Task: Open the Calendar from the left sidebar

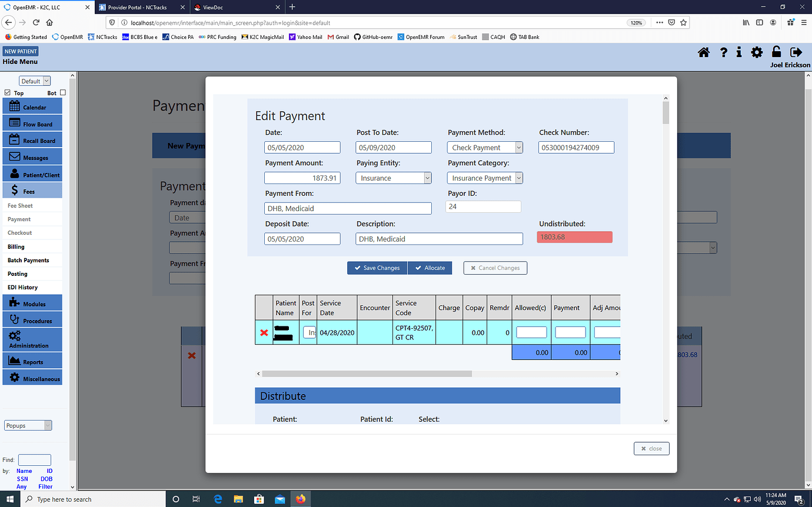Action: [x=32, y=106]
